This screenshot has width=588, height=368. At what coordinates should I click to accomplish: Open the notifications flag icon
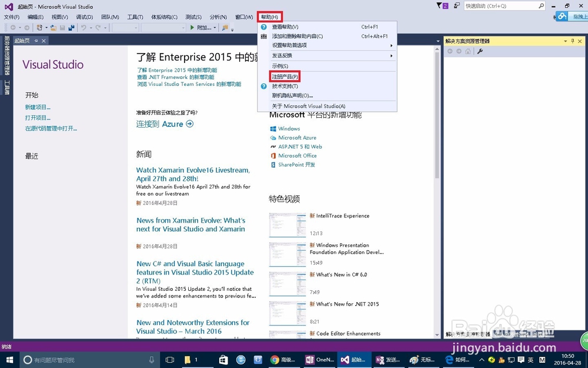(442, 6)
